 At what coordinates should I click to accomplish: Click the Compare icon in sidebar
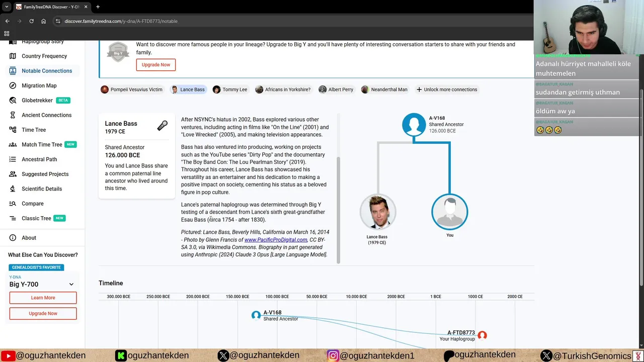pos(13,204)
